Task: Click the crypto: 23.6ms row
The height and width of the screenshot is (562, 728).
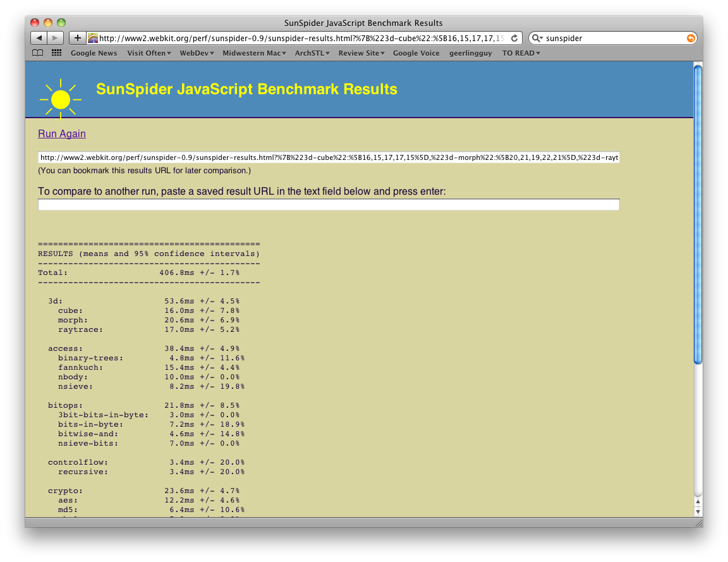Action: pyautogui.click(x=144, y=491)
